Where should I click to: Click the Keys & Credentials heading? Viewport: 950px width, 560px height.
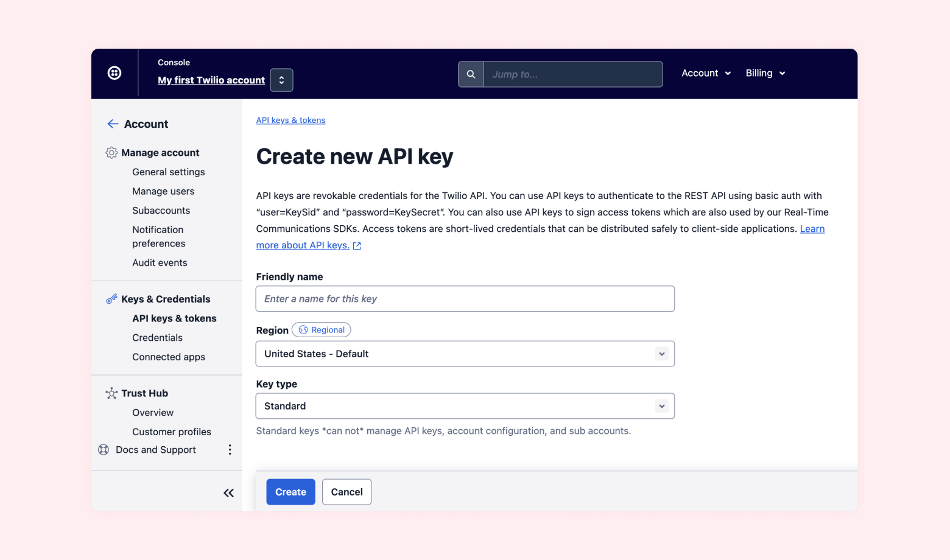point(166,299)
